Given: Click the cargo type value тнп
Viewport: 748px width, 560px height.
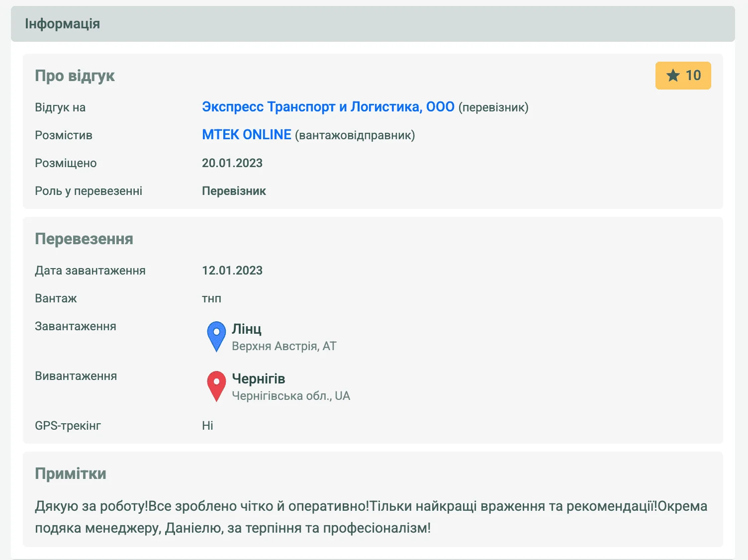Looking at the screenshot, I should [211, 298].
